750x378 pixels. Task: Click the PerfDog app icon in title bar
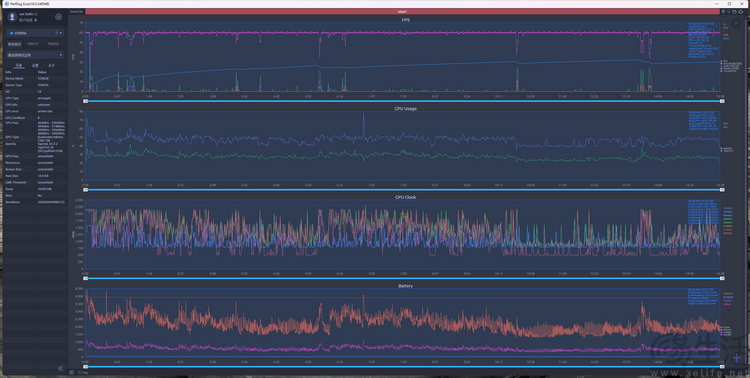[x=7, y=4]
